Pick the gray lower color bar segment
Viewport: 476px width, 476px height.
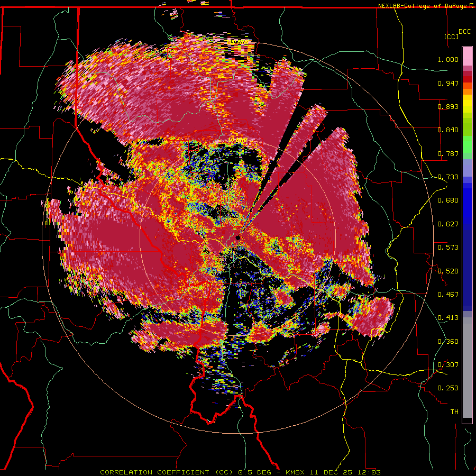point(467,368)
